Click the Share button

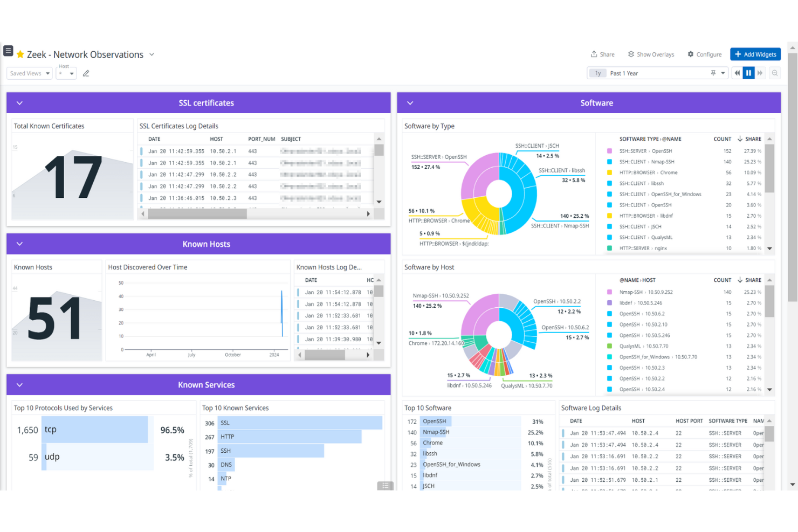click(602, 54)
